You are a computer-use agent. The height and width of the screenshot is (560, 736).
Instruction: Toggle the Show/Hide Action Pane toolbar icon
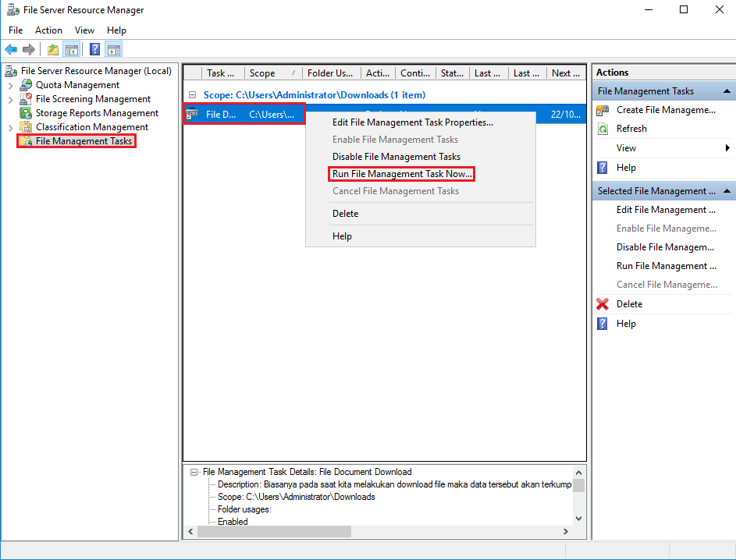tap(114, 48)
